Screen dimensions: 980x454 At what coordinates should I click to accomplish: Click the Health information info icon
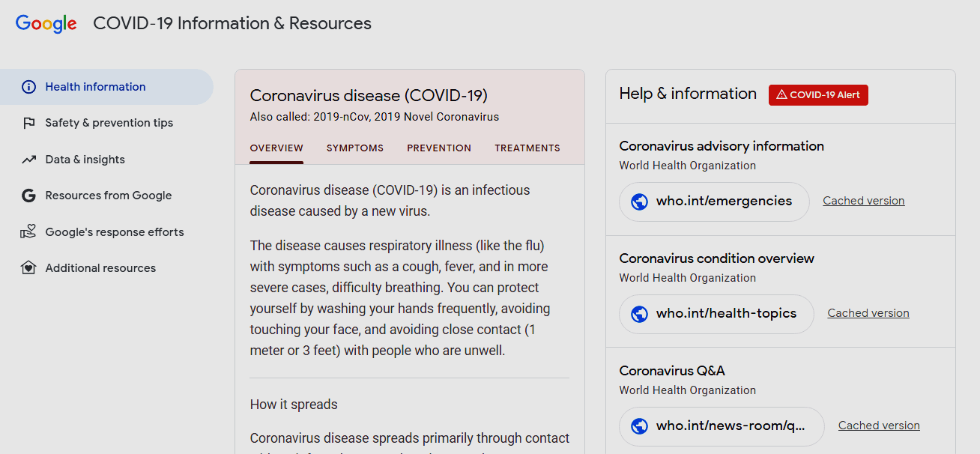tap(28, 87)
